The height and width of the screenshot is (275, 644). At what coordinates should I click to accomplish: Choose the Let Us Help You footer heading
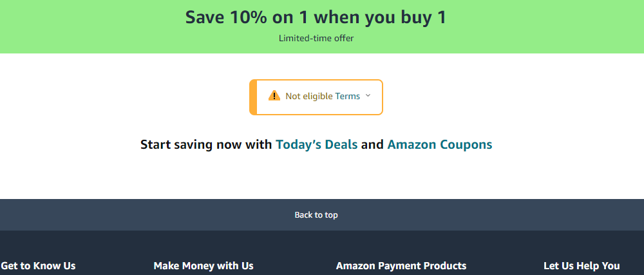582,265
